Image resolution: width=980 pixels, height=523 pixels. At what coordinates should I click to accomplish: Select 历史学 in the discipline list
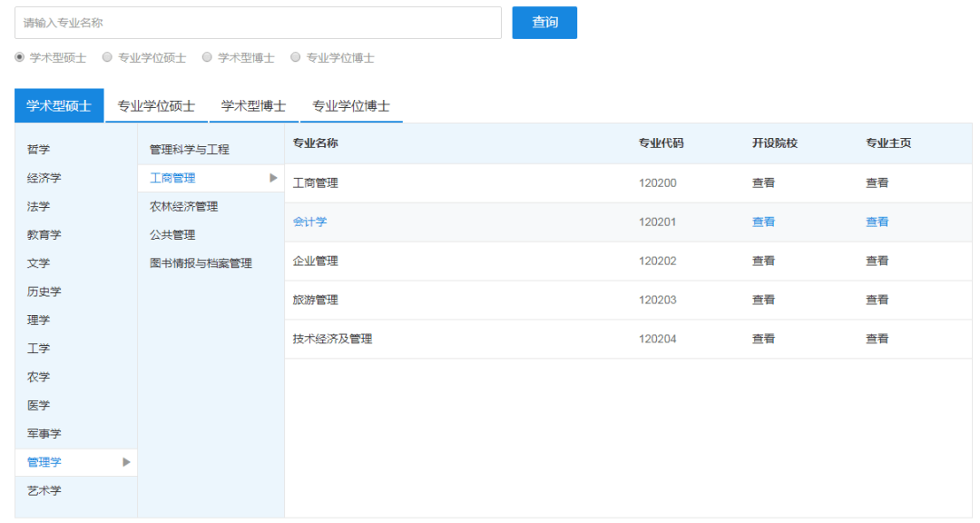pyautogui.click(x=44, y=291)
